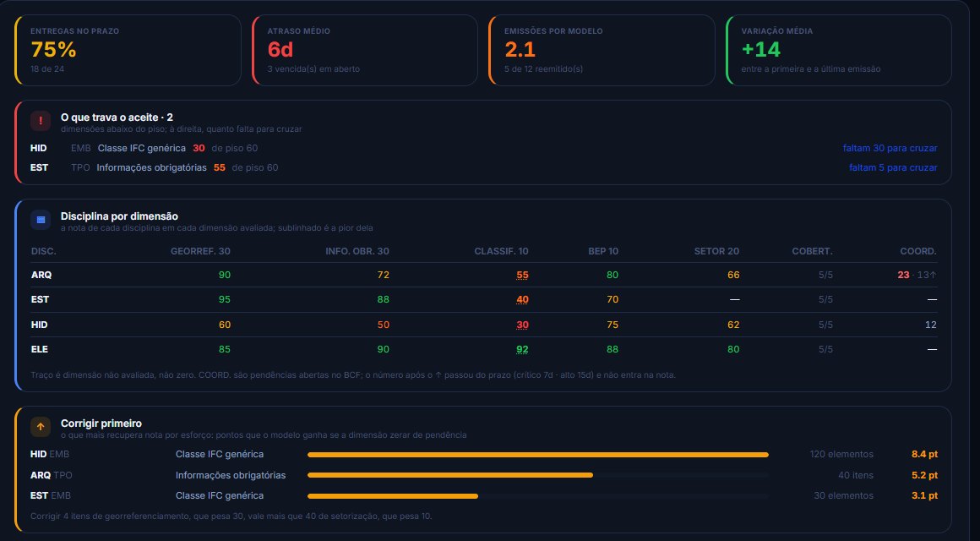Click the underlined 92 in the ELE row
The image size is (980, 541).
522,350
